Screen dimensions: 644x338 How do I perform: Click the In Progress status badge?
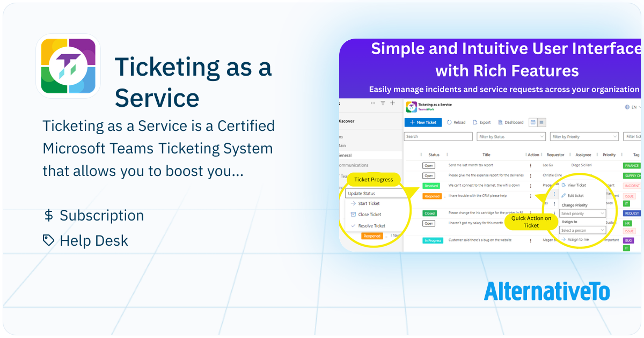point(433,240)
